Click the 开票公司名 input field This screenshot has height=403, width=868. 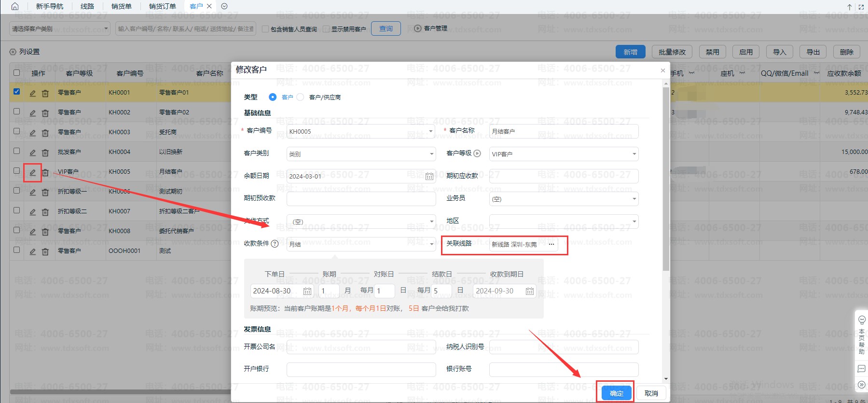point(361,347)
